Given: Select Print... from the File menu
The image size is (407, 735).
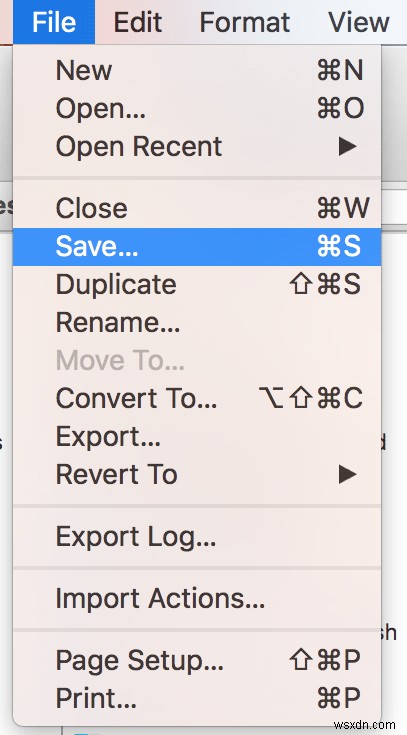Looking at the screenshot, I should pos(197,698).
